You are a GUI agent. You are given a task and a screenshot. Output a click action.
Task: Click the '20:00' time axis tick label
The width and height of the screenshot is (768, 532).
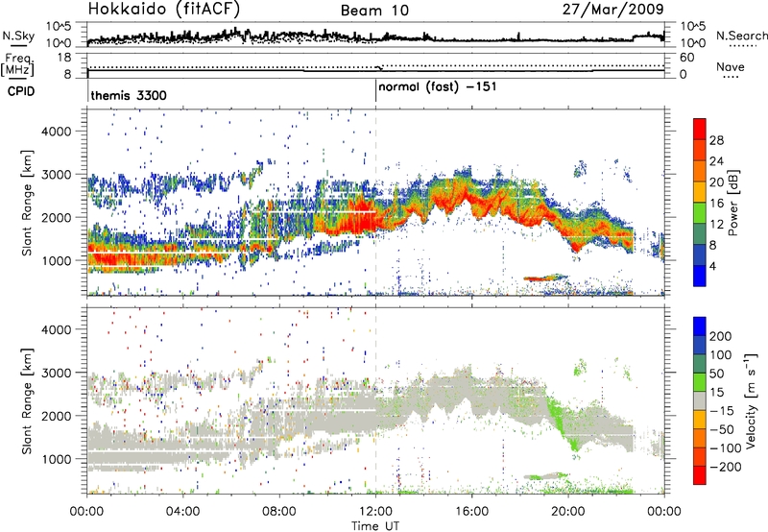click(568, 512)
